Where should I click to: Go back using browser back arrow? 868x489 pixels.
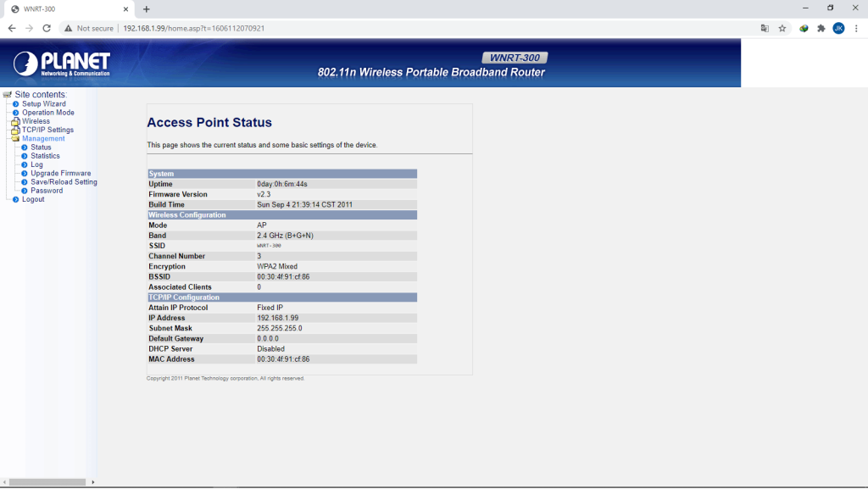[12, 28]
